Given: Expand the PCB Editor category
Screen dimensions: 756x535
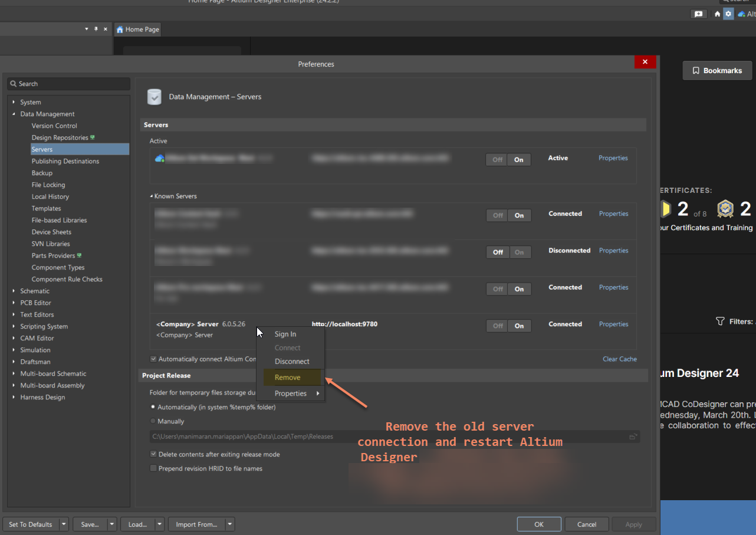Looking at the screenshot, I should 14,303.
